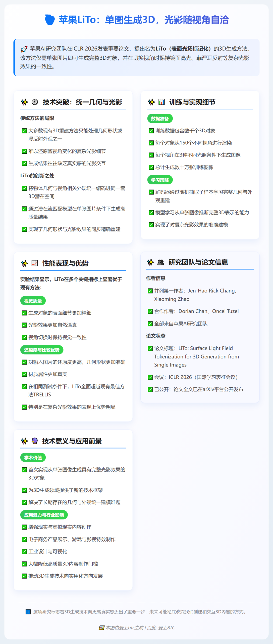Click the text 推动3D生成技术向实用化方向发展
The image size is (273, 644).
[x=66, y=576]
